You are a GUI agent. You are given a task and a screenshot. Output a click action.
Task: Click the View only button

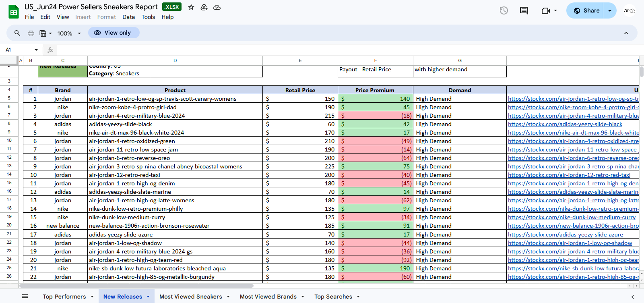114,33
